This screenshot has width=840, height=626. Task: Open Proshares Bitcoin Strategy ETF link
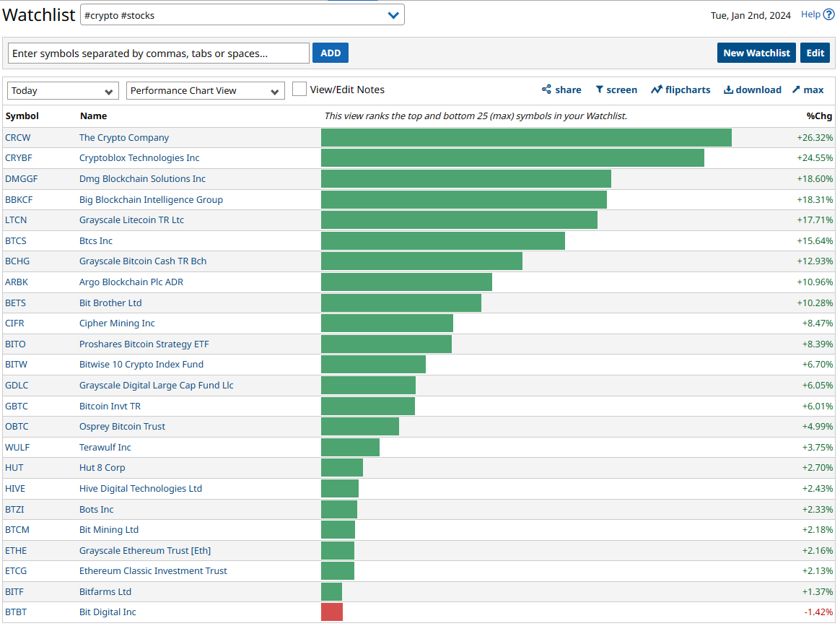144,344
